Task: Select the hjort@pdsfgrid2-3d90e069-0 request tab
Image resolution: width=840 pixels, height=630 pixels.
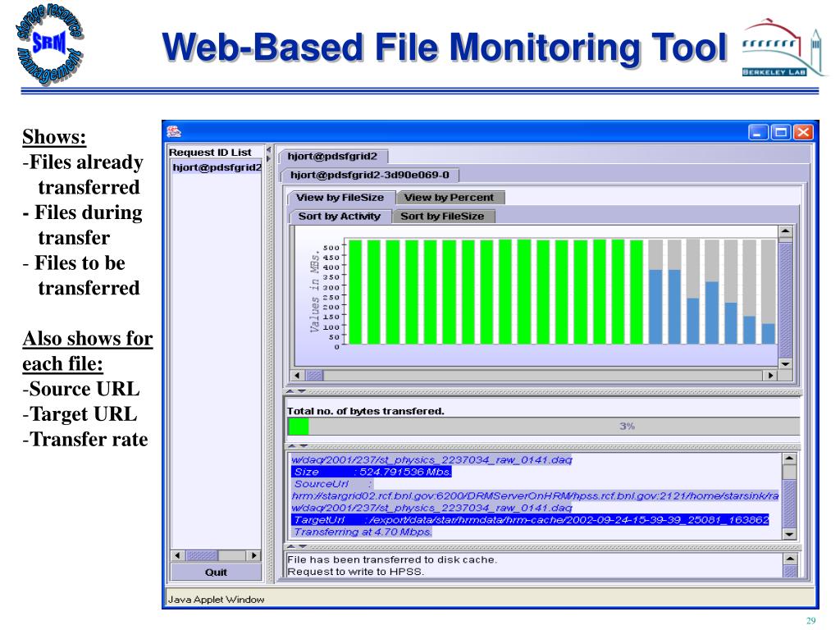Action: 370,176
